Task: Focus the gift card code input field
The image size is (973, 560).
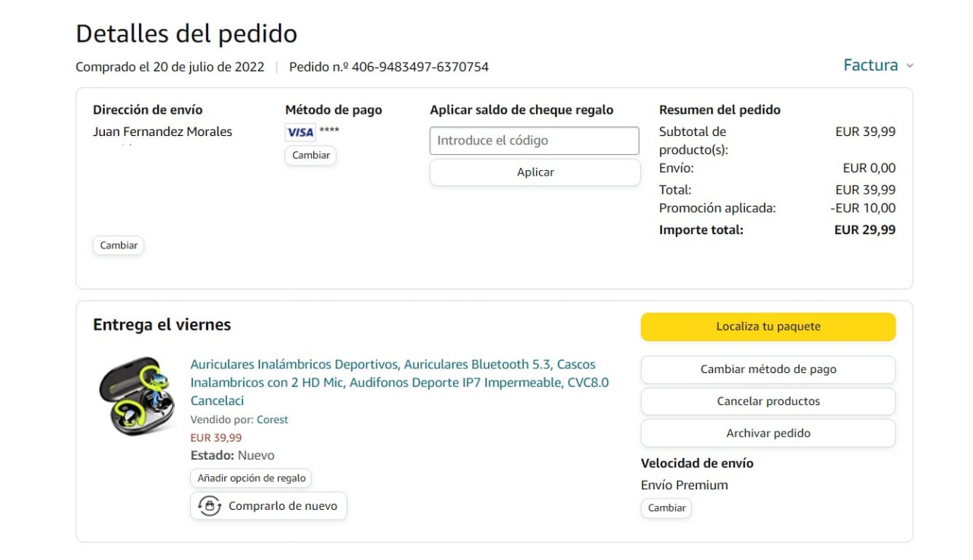Action: 534,141
